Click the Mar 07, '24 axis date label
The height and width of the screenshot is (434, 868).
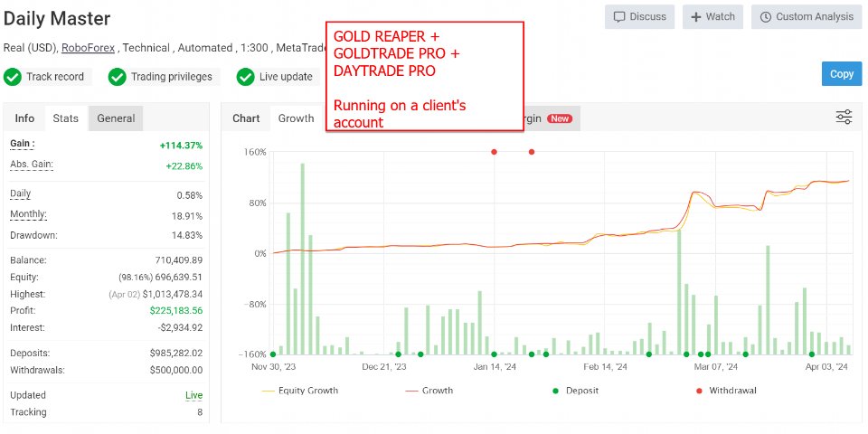point(716,366)
